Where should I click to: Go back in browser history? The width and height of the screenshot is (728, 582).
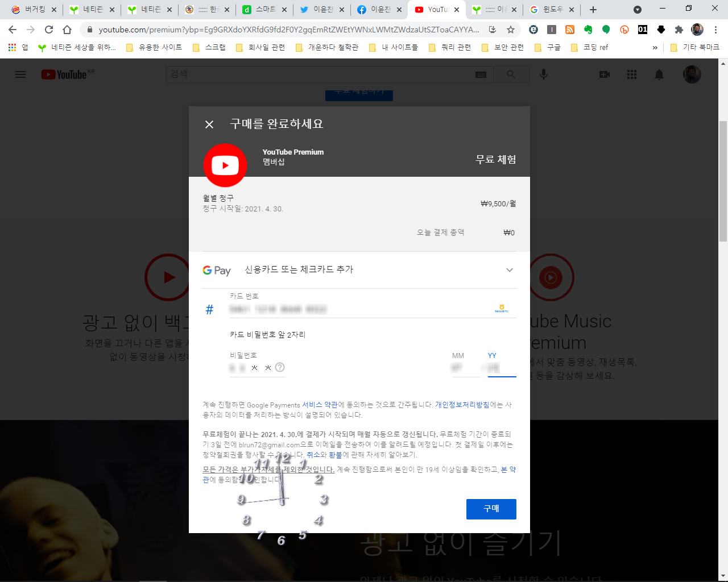[x=13, y=30]
